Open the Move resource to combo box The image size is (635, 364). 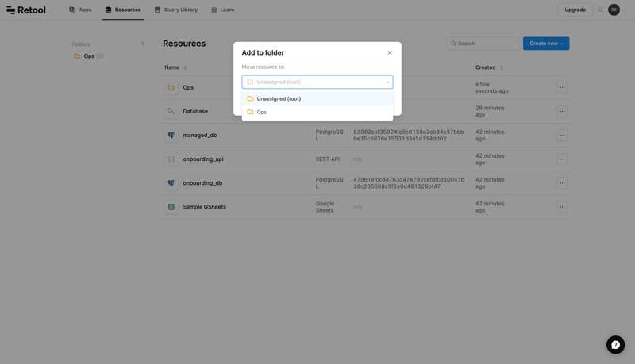[317, 82]
